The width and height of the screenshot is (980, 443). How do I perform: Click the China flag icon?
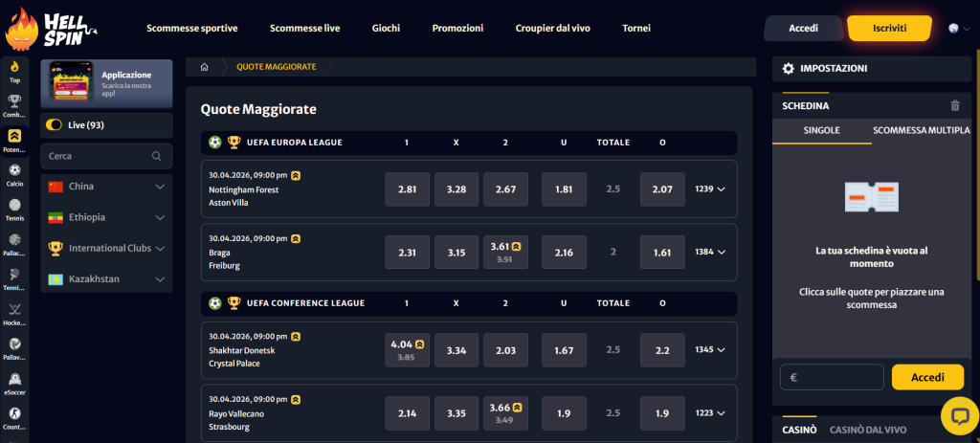click(56, 187)
